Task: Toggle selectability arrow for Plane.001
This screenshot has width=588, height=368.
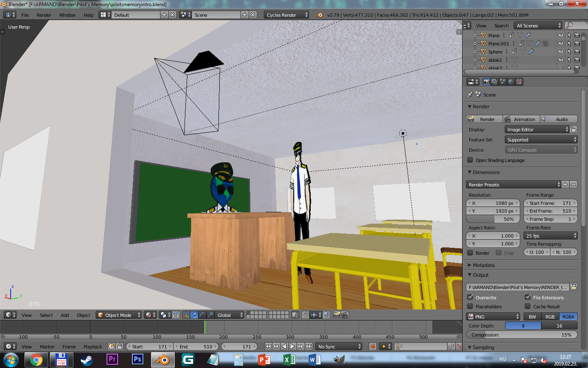Action: tap(569, 43)
